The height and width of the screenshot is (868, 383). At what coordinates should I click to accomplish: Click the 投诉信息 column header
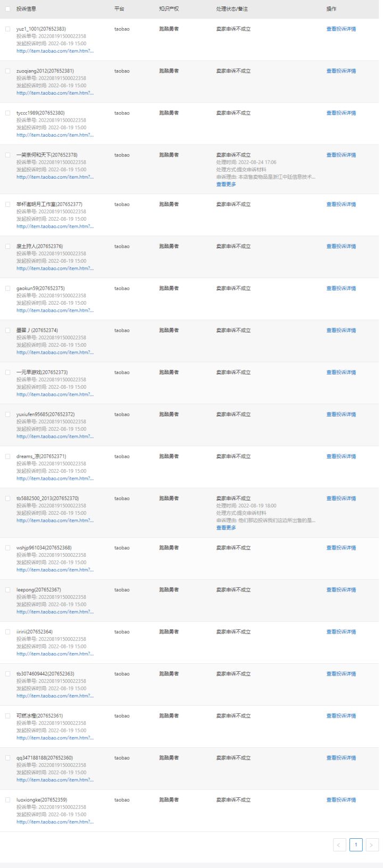coord(26,9)
